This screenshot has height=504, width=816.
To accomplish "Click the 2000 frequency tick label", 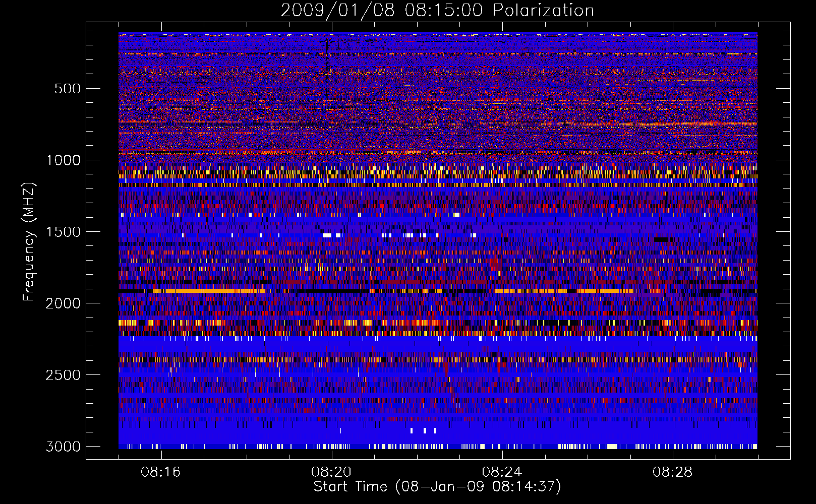I will click(x=63, y=303).
